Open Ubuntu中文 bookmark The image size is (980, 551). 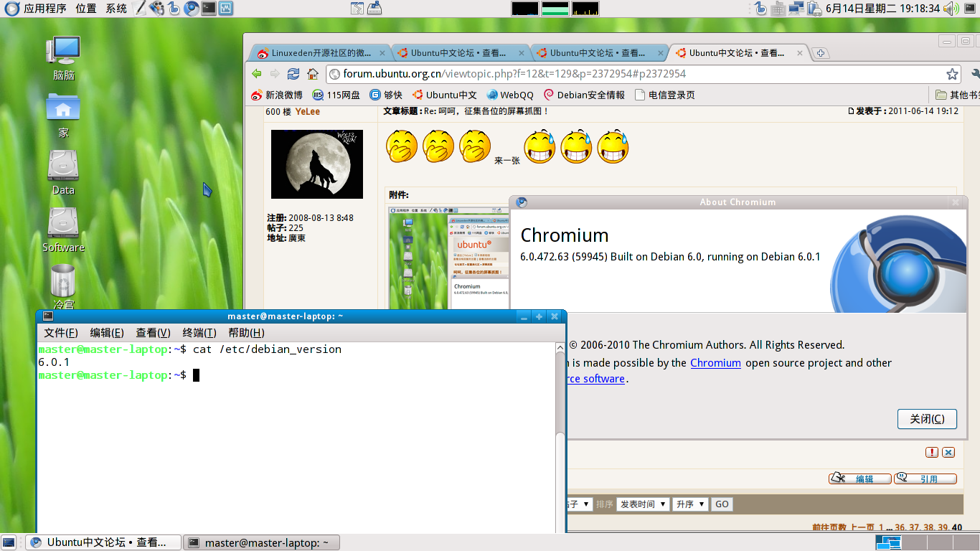click(444, 95)
